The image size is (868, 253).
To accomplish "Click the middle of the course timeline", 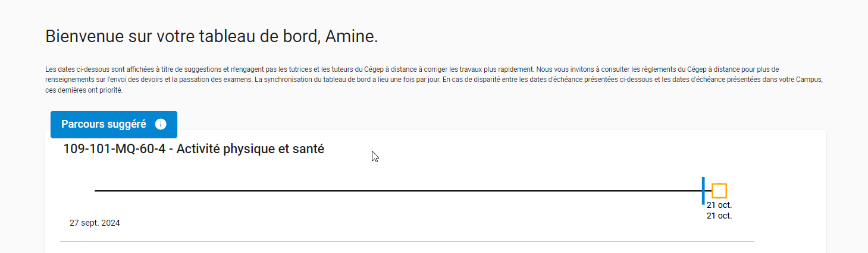I will click(399, 191).
